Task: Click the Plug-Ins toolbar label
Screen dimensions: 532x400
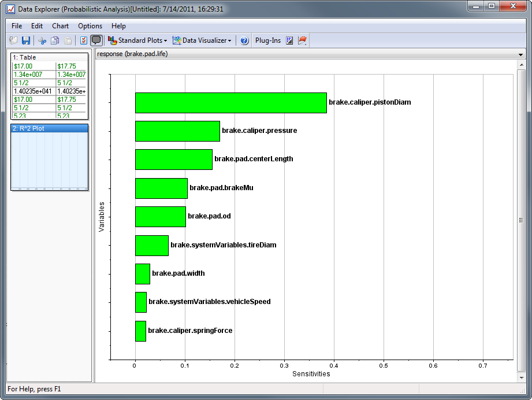Action: coord(268,40)
